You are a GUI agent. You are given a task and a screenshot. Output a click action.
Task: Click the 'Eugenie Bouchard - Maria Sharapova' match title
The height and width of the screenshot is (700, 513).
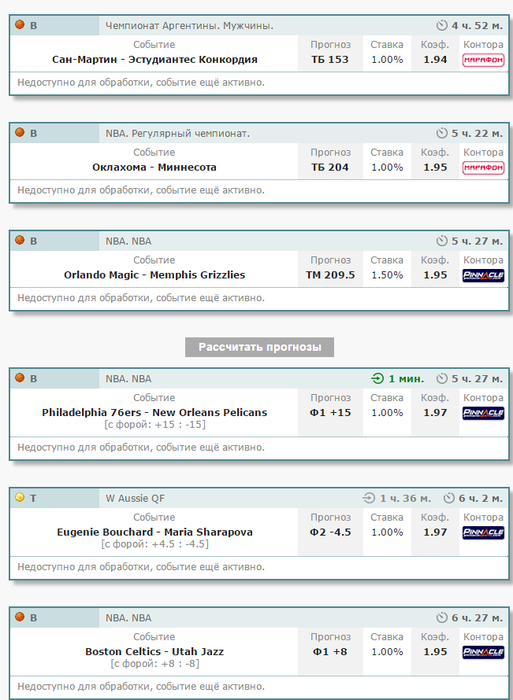tap(154, 532)
